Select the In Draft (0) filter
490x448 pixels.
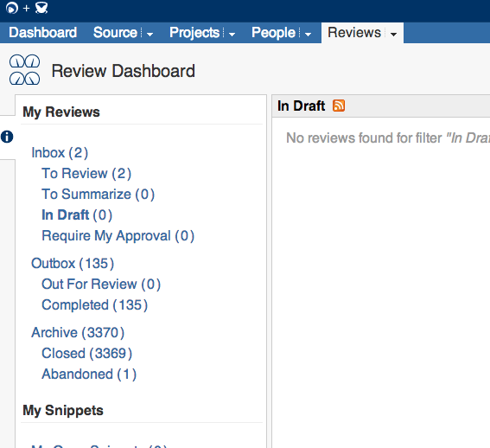click(x=77, y=215)
